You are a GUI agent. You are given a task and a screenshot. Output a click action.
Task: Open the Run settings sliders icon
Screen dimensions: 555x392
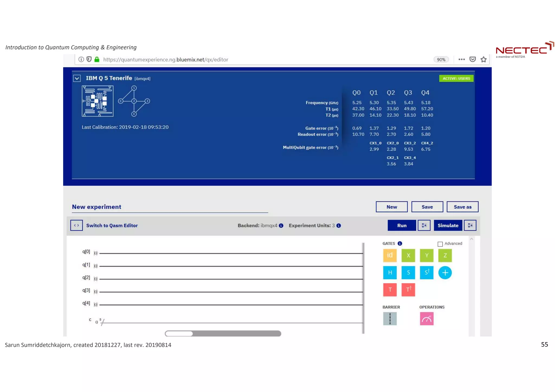point(424,225)
